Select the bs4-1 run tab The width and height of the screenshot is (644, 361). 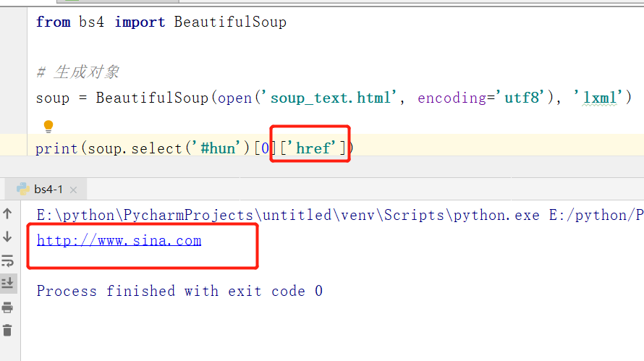tap(46, 190)
